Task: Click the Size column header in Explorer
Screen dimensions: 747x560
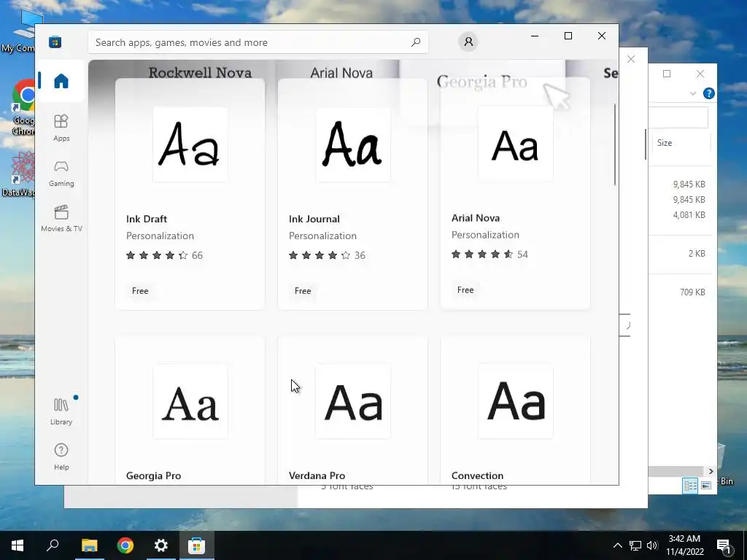Action: [682, 143]
